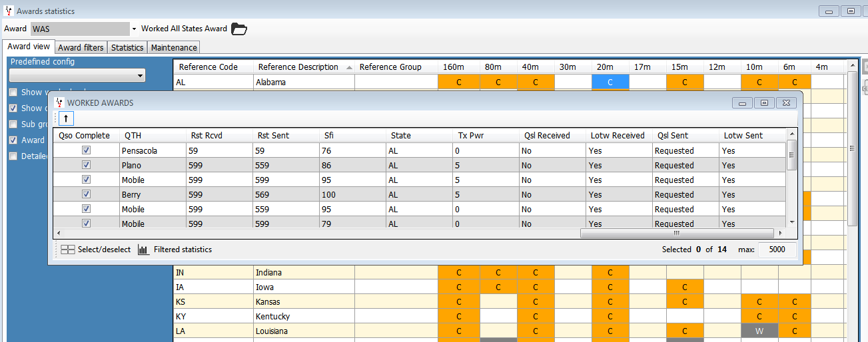
Task: Select the Pensacola QTH cell
Action: pyautogui.click(x=153, y=150)
